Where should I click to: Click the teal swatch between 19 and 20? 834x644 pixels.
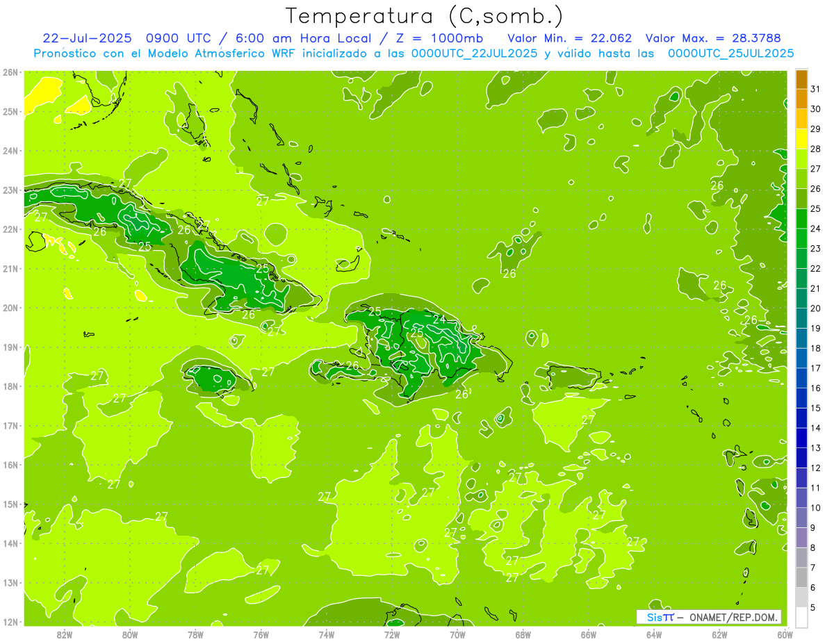point(801,318)
